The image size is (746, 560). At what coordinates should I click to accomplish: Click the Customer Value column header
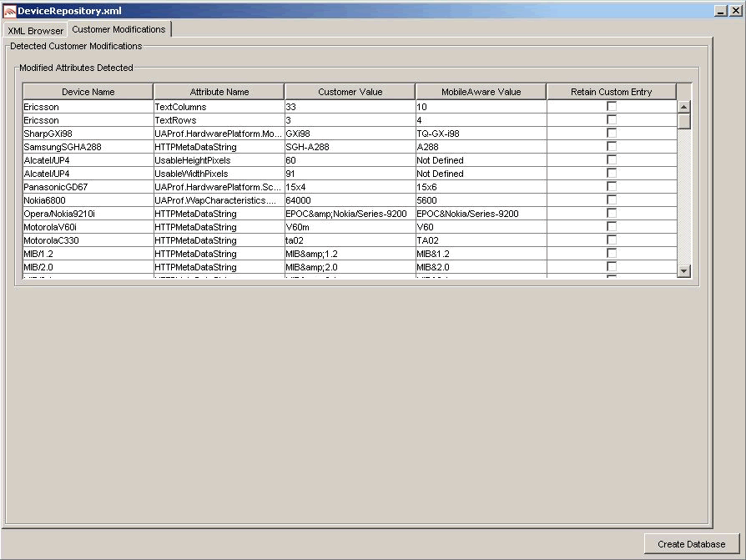[x=350, y=92]
